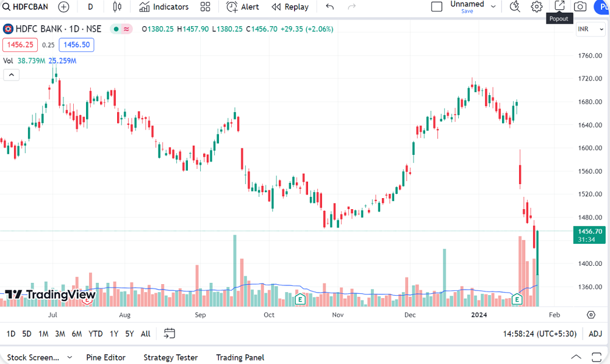Click the HDFC BANK · 1D · NSE title
Viewport: 610px width, 364px height.
[59, 29]
